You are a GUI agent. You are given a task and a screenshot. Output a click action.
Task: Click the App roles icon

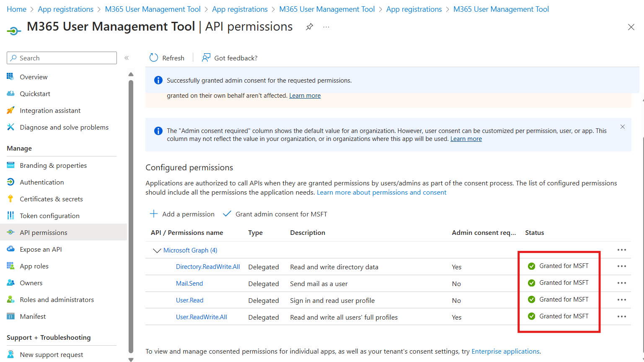point(10,266)
